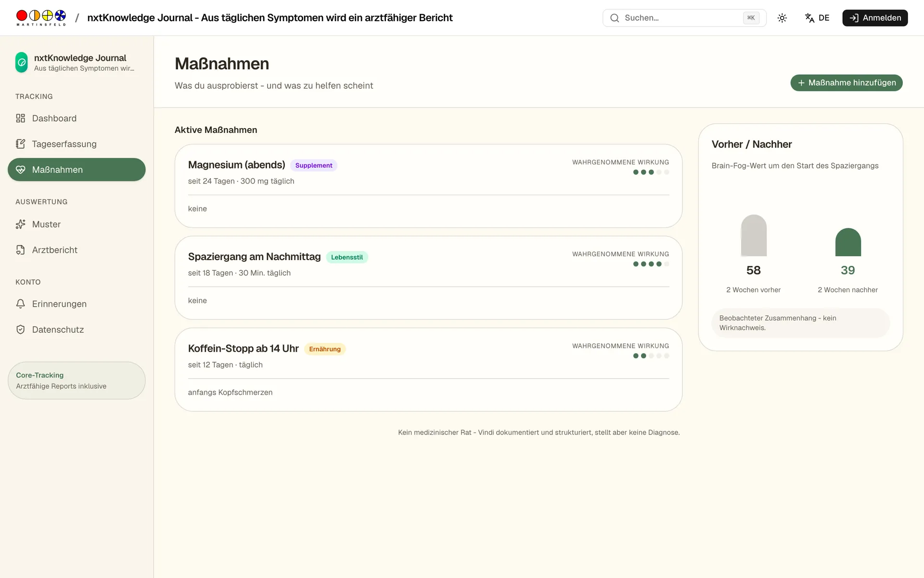The width and height of the screenshot is (924, 578).
Task: Click the Erinnerungen bell icon
Action: [20, 304]
